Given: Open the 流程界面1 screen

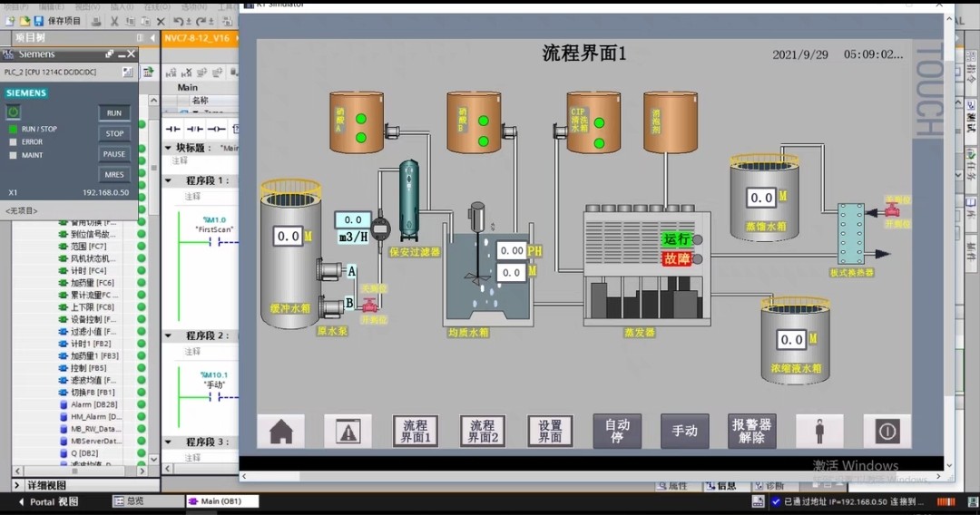Looking at the screenshot, I should 416,431.
